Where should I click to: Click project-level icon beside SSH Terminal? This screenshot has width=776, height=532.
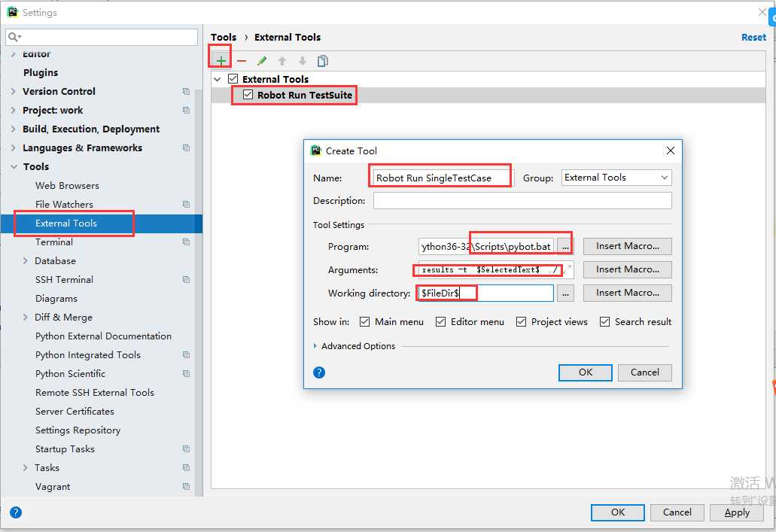186,279
